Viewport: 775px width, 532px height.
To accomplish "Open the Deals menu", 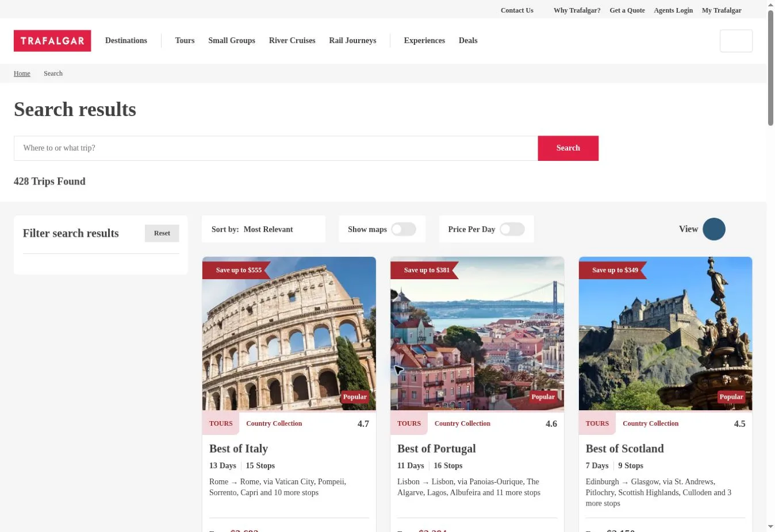I will click(x=468, y=41).
